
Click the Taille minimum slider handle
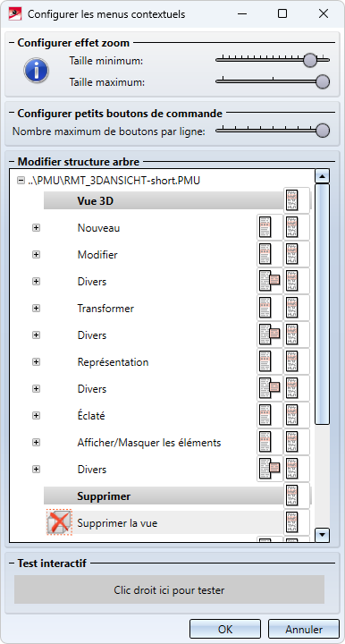pos(310,60)
